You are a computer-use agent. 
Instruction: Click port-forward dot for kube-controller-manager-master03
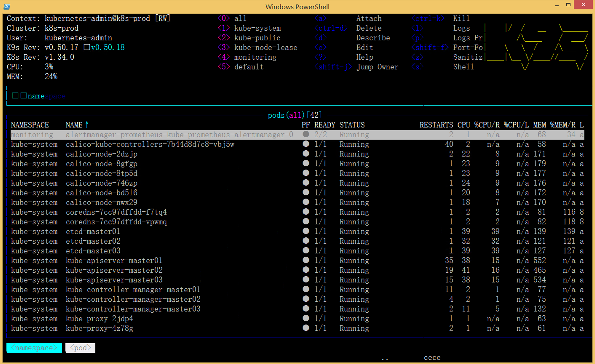click(306, 308)
